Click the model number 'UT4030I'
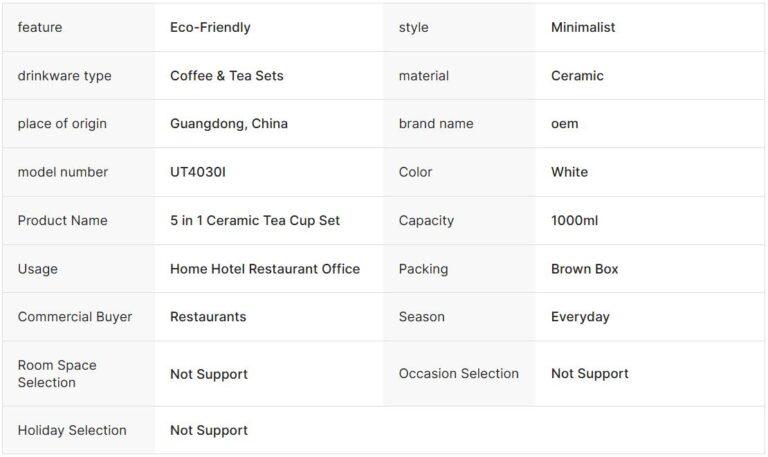The height and width of the screenshot is (457, 768). pos(199,172)
